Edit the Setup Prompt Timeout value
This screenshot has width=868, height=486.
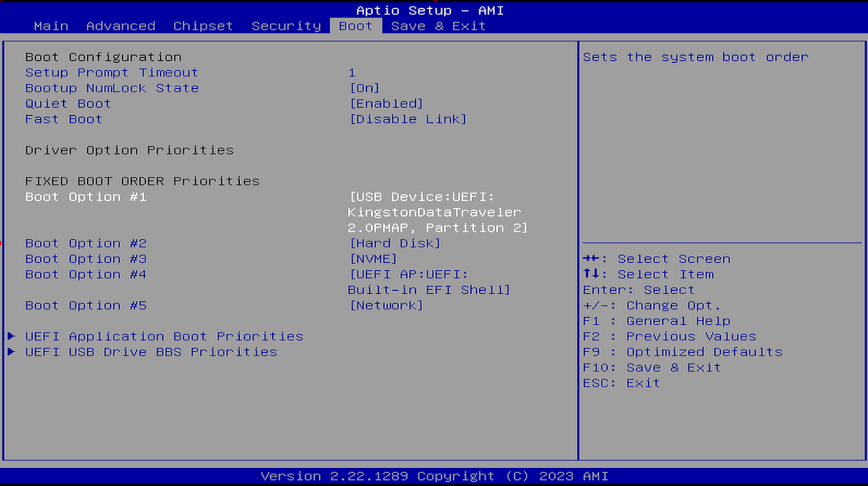tap(352, 73)
